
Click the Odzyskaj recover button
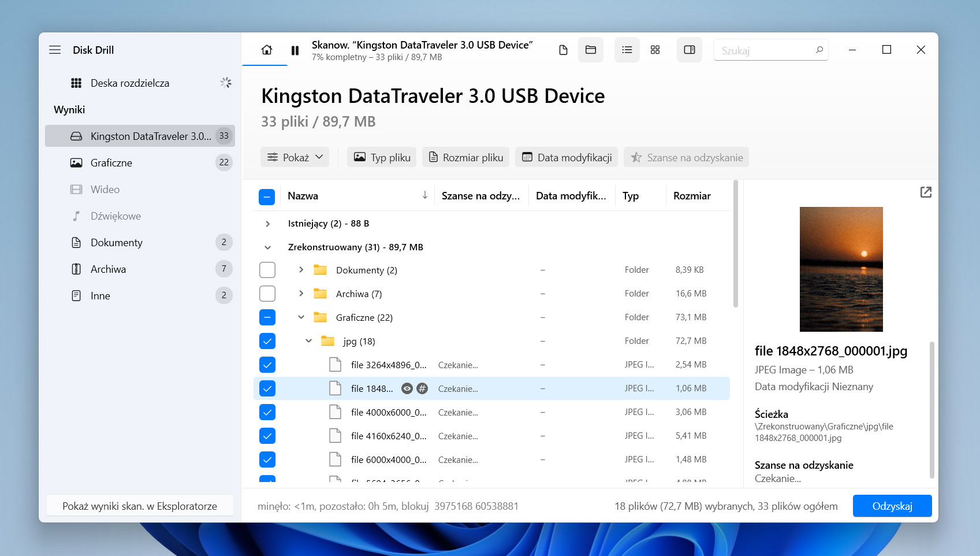click(892, 506)
